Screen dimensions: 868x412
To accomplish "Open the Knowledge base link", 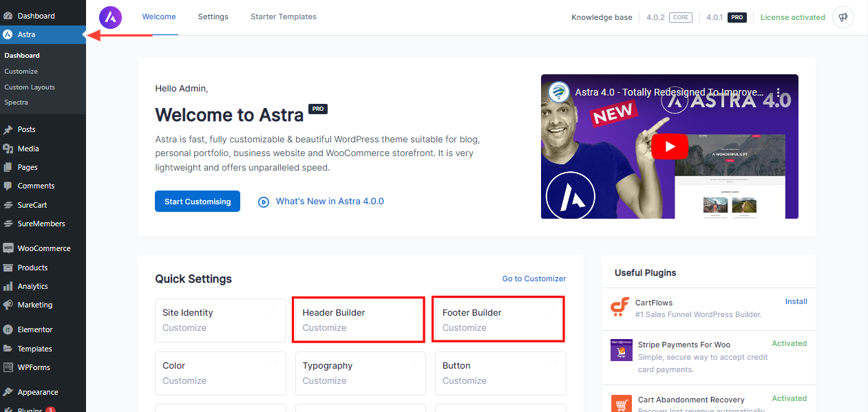I will (602, 17).
